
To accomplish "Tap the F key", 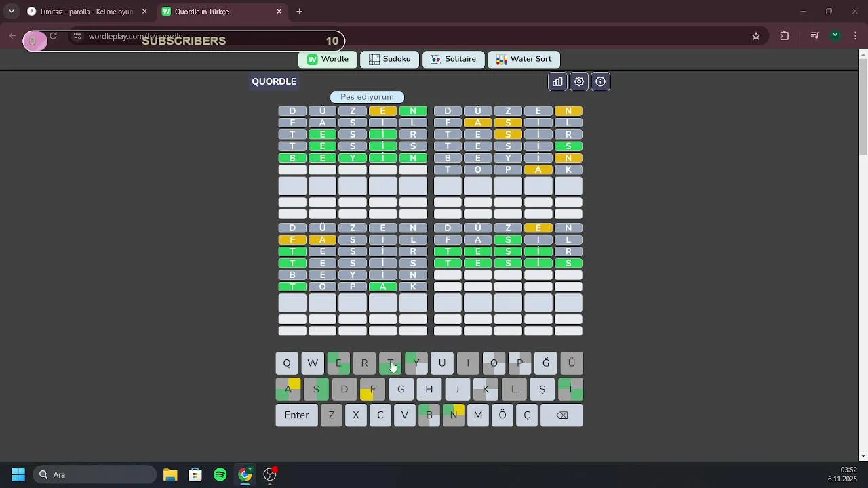I will click(373, 389).
